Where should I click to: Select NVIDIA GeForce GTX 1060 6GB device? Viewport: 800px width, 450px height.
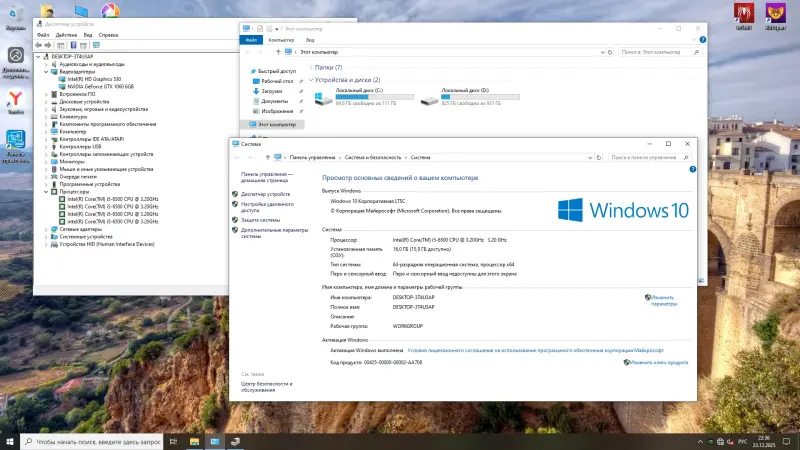pos(102,87)
